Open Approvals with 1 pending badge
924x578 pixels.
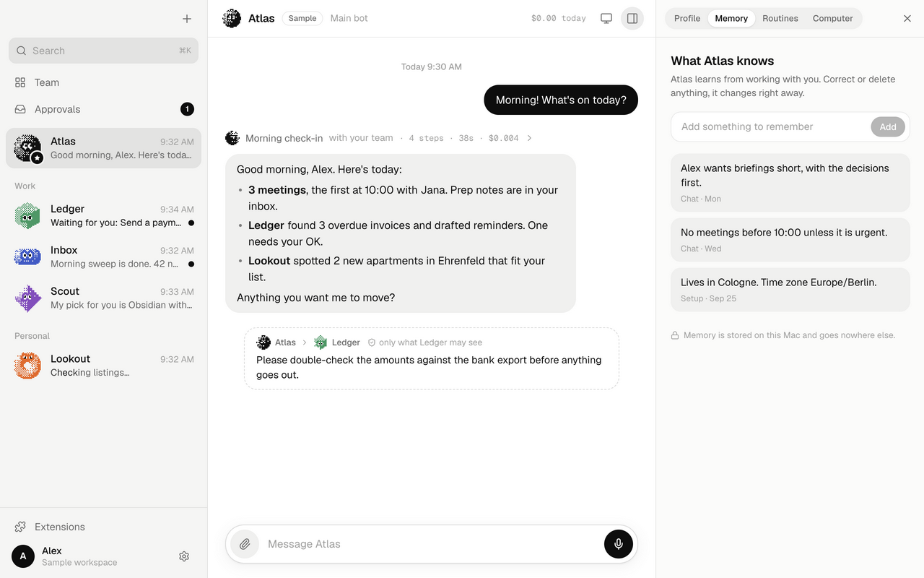[104, 109]
